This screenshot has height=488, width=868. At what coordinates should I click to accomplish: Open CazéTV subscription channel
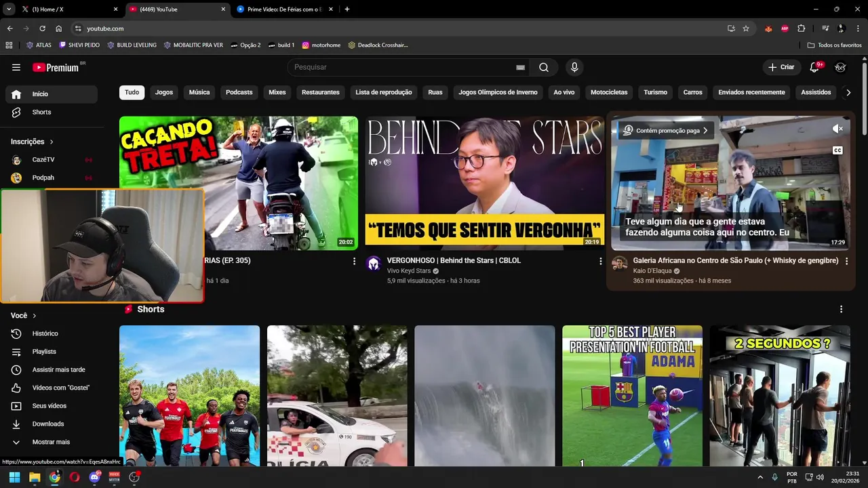(x=52, y=160)
